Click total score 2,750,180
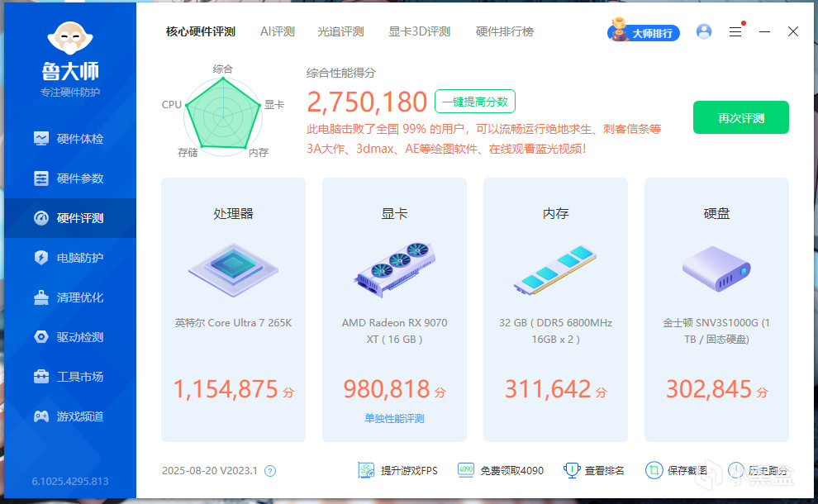This screenshot has width=818, height=504. pyautogui.click(x=367, y=102)
